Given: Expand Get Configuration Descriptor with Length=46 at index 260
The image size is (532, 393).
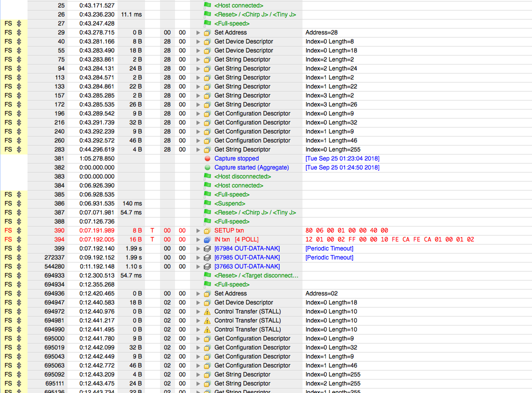Looking at the screenshot, I should (x=198, y=140).
